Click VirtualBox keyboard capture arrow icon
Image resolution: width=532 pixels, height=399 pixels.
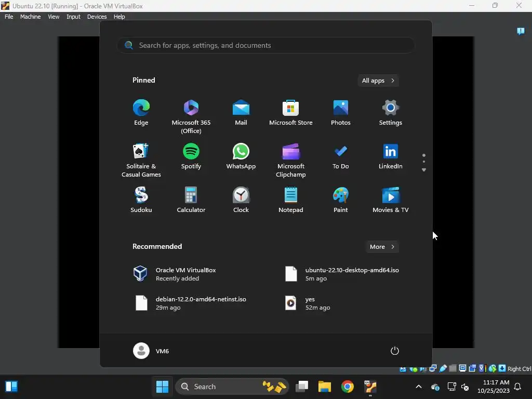point(502,368)
